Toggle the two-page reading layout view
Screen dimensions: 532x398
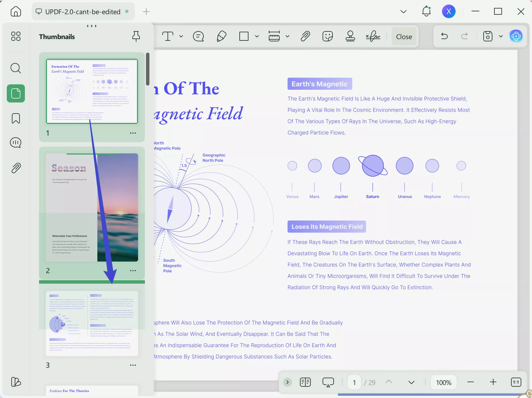pos(305,382)
